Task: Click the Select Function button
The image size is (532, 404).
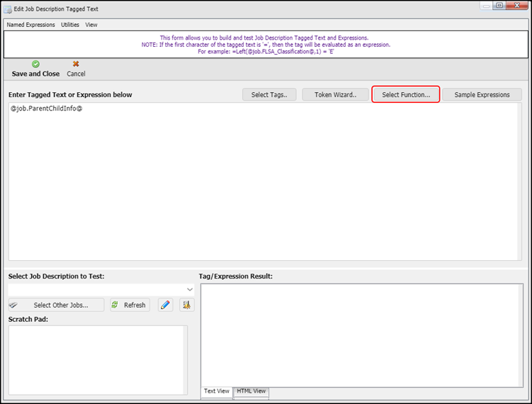Action: click(406, 94)
